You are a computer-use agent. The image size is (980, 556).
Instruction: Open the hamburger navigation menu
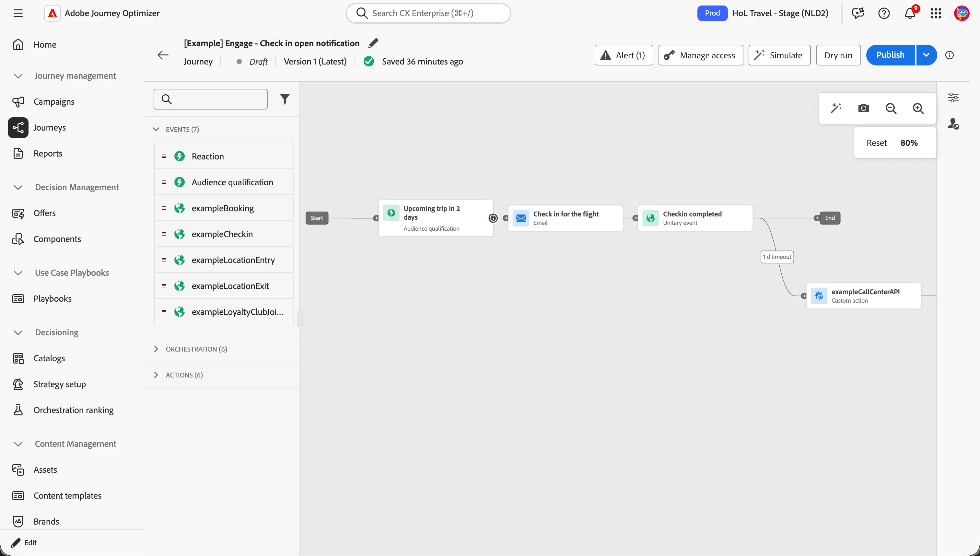click(x=18, y=13)
